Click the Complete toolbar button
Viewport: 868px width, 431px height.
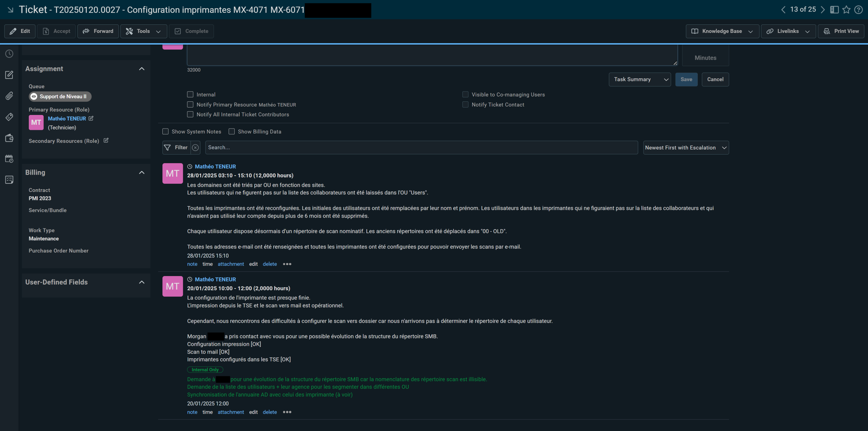tap(191, 31)
